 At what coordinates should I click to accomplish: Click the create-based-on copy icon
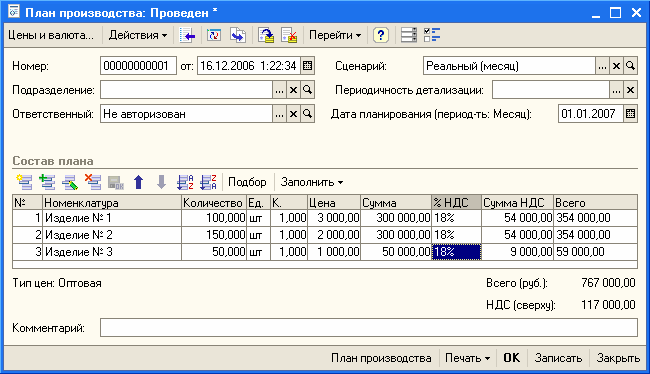[238, 35]
